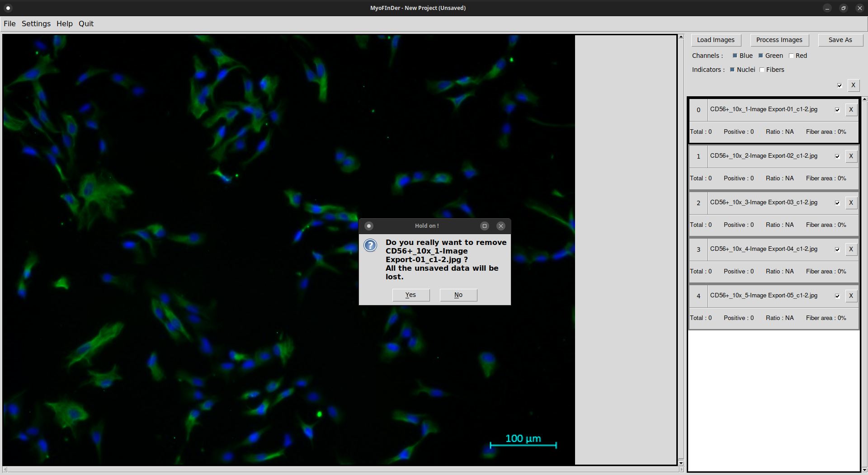Maximize the Hold on dialog
Image resolution: width=868 pixels, height=475 pixels.
(x=485, y=226)
